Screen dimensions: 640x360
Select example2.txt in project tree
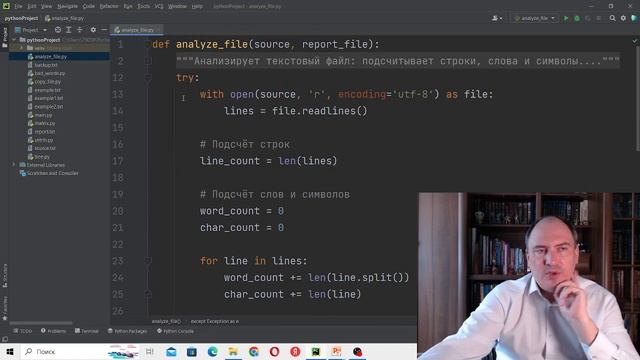[49, 107]
